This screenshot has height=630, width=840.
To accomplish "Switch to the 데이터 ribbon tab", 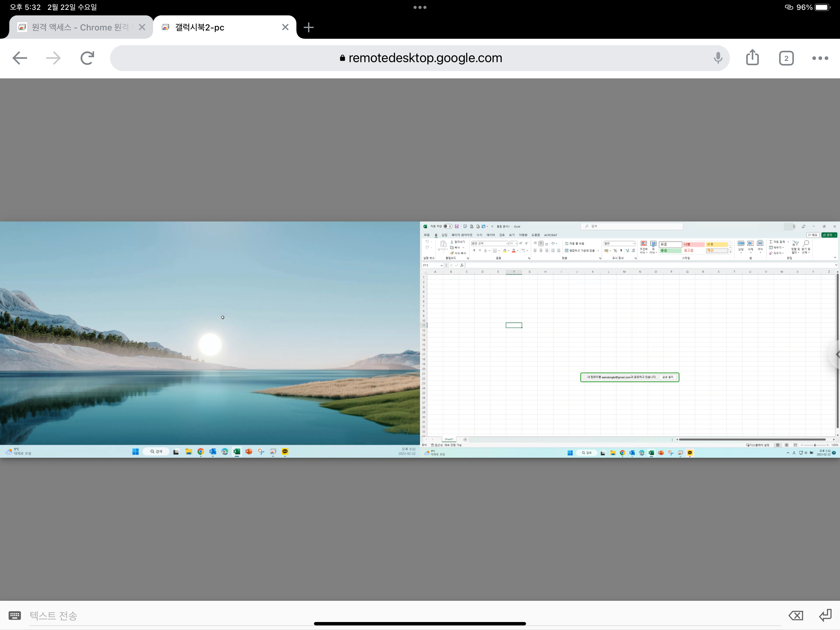I will [x=491, y=235].
